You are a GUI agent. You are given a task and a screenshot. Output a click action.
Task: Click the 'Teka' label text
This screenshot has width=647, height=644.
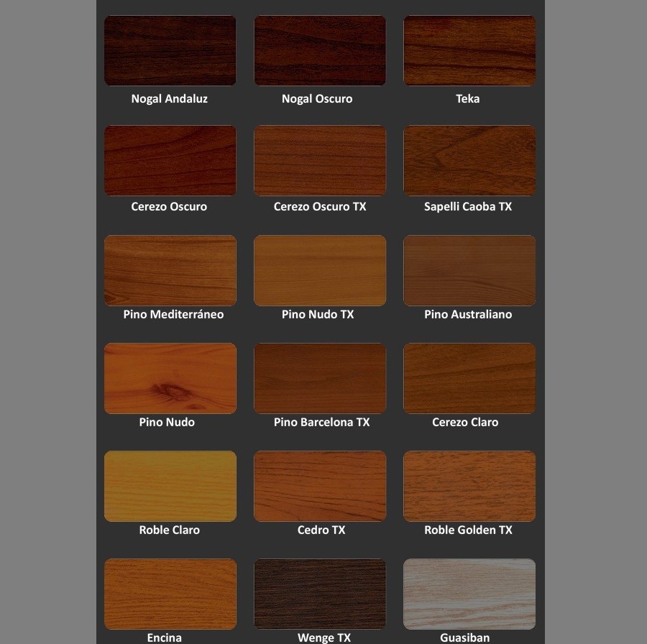467,98
